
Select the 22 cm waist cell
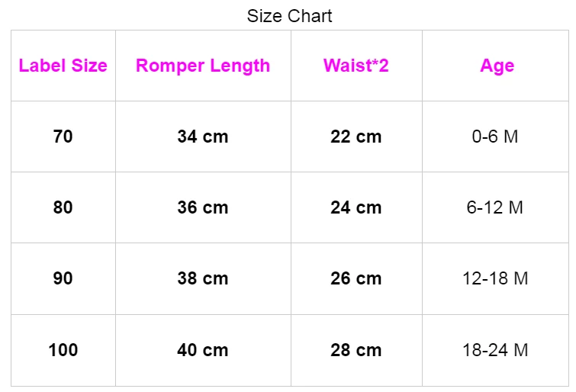click(x=356, y=137)
